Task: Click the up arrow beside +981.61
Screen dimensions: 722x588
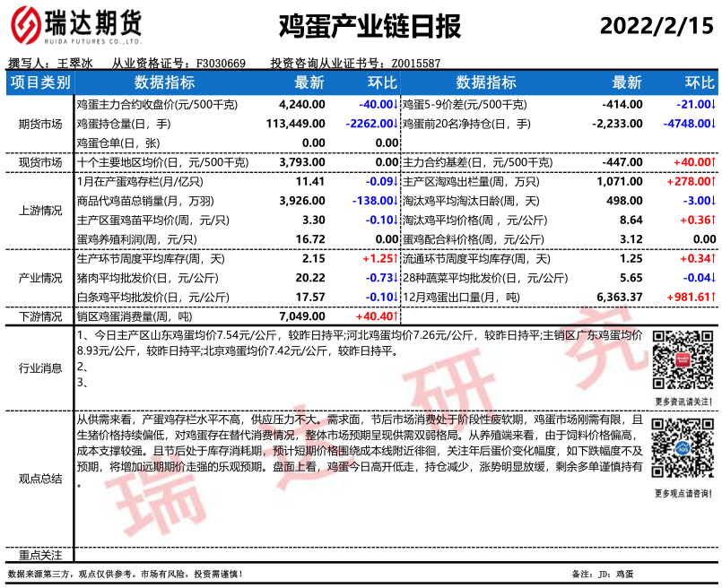Action: click(x=713, y=297)
